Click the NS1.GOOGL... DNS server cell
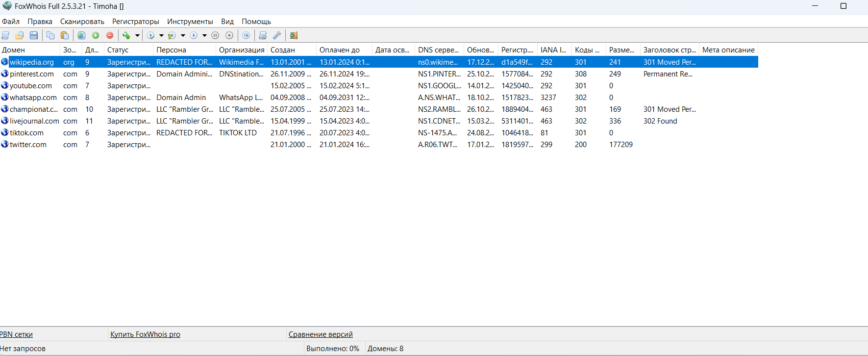 click(x=439, y=86)
